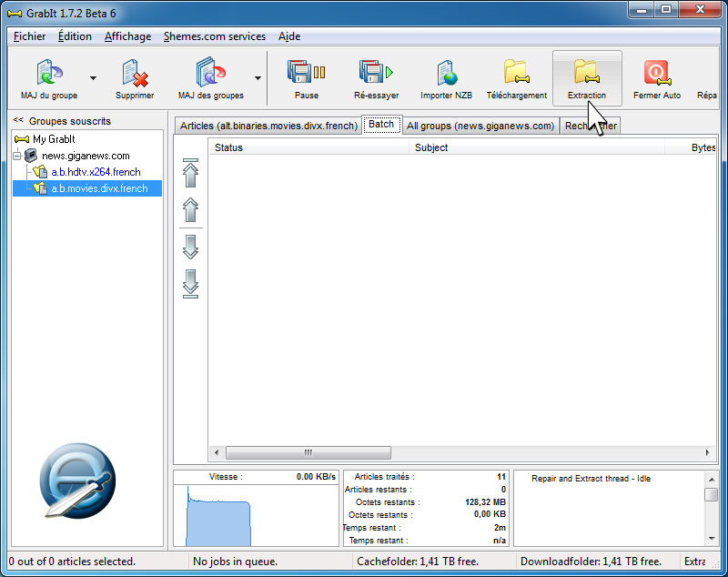728x577 pixels.
Task: Move batch item down one arrow
Action: pyautogui.click(x=190, y=247)
